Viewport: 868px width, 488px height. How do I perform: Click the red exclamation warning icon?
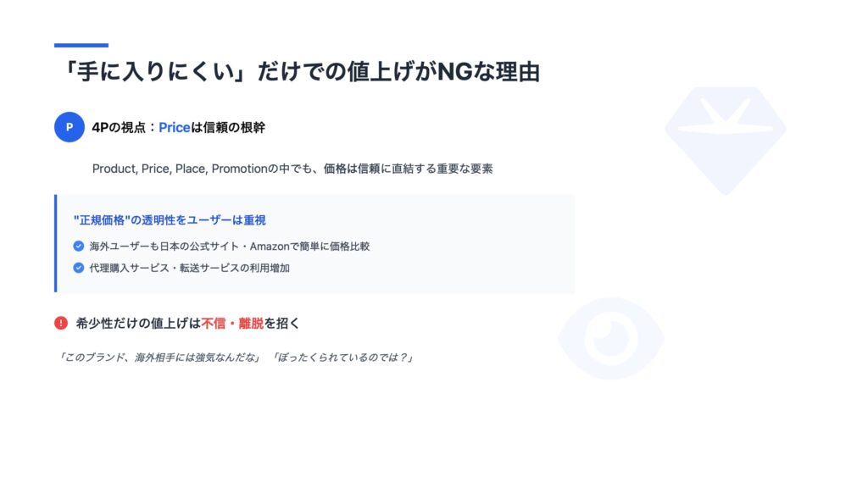(61, 323)
